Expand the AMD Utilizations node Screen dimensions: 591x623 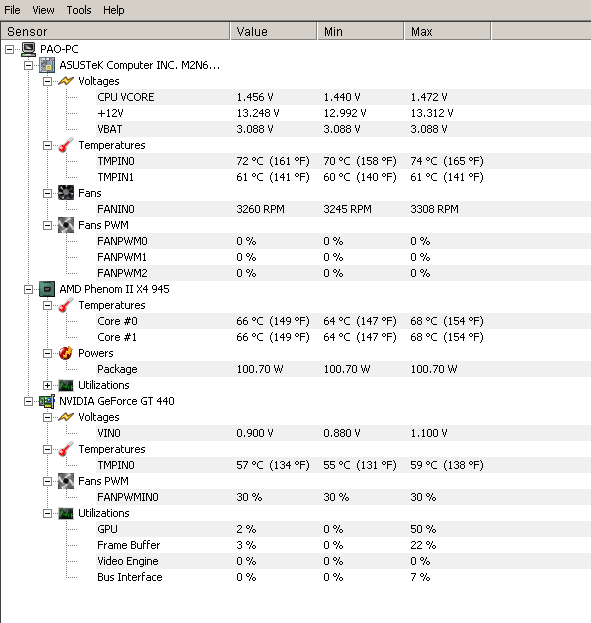coord(47,385)
